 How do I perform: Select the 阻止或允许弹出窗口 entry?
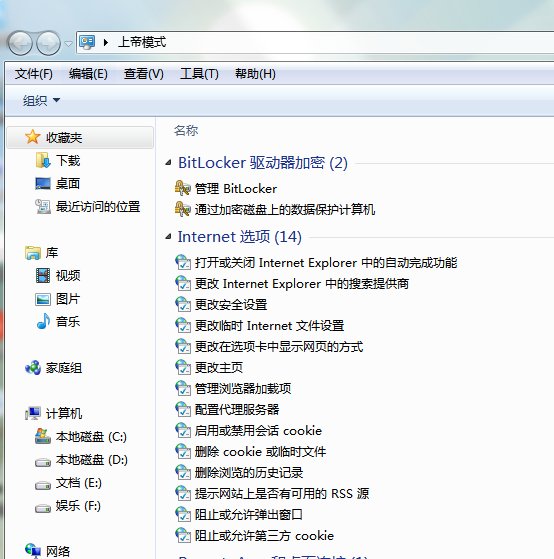point(248,514)
